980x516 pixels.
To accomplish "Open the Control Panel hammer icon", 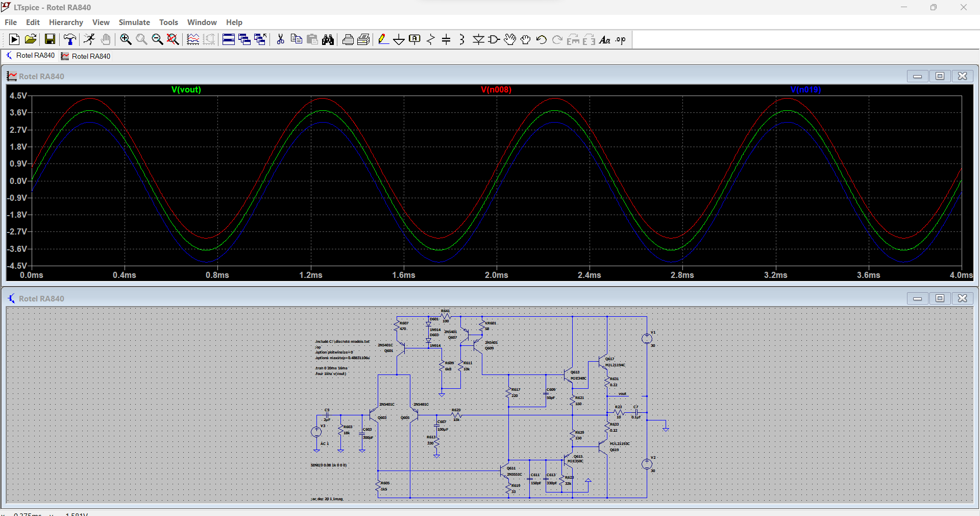I will pos(70,39).
